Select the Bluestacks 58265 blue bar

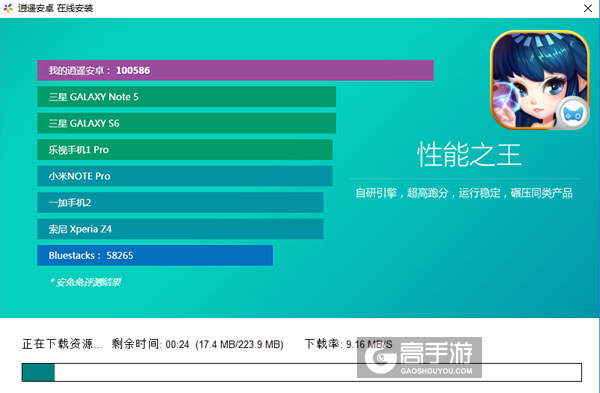tap(155, 255)
